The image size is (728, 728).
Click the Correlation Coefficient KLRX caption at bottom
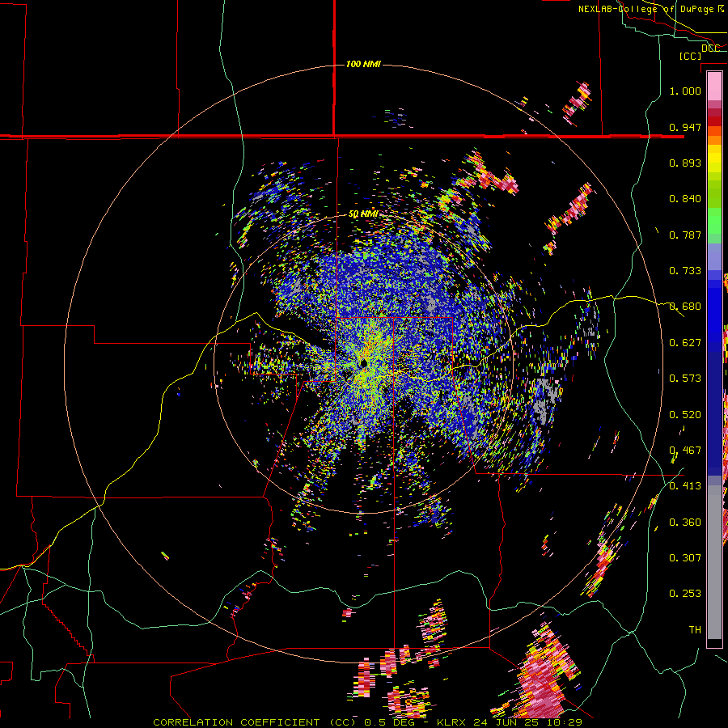point(367,722)
